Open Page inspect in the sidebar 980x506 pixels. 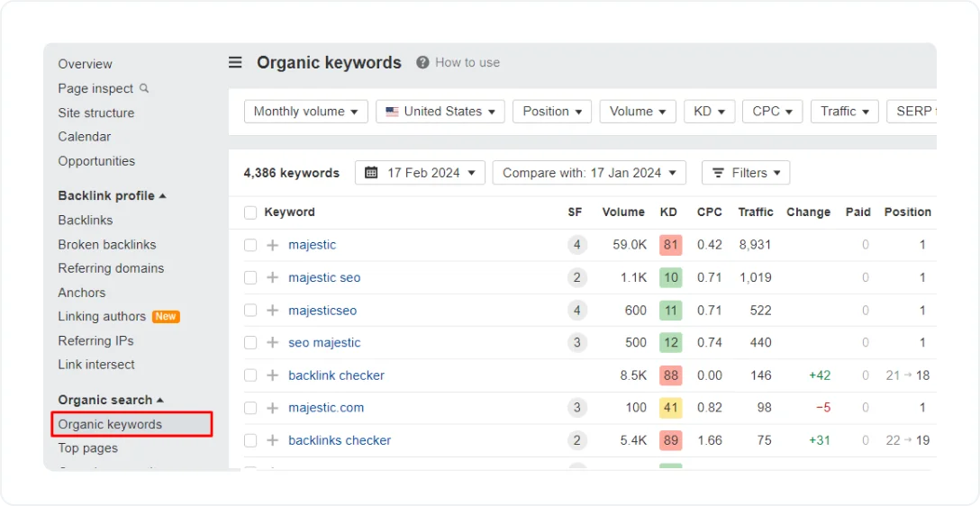coord(95,89)
